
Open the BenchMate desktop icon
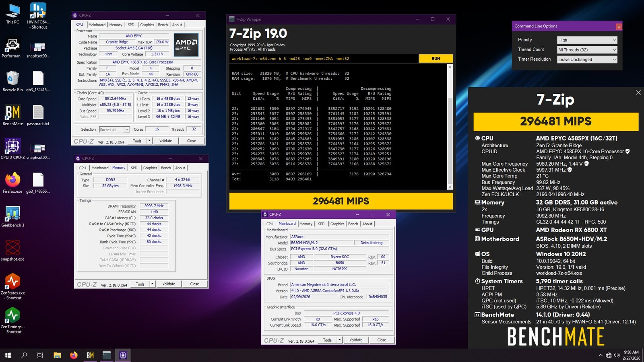pyautogui.click(x=12, y=113)
